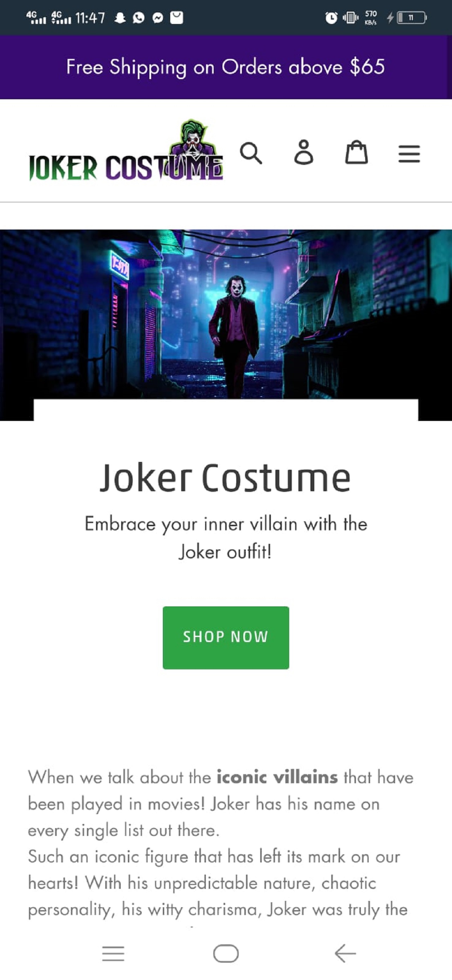Image resolution: width=452 pixels, height=980 pixels.
Task: Open the search magnifier icon
Action: click(251, 153)
